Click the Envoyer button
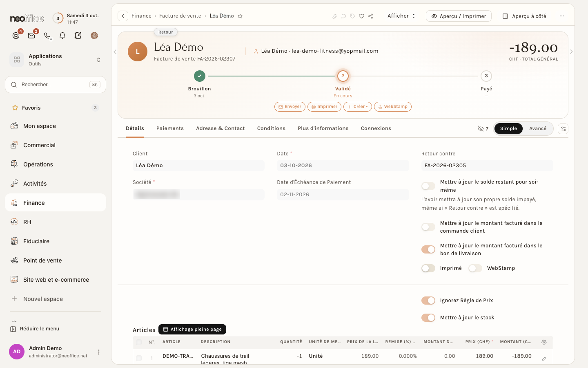Viewport: 588px width, 368px height. pyautogui.click(x=290, y=107)
